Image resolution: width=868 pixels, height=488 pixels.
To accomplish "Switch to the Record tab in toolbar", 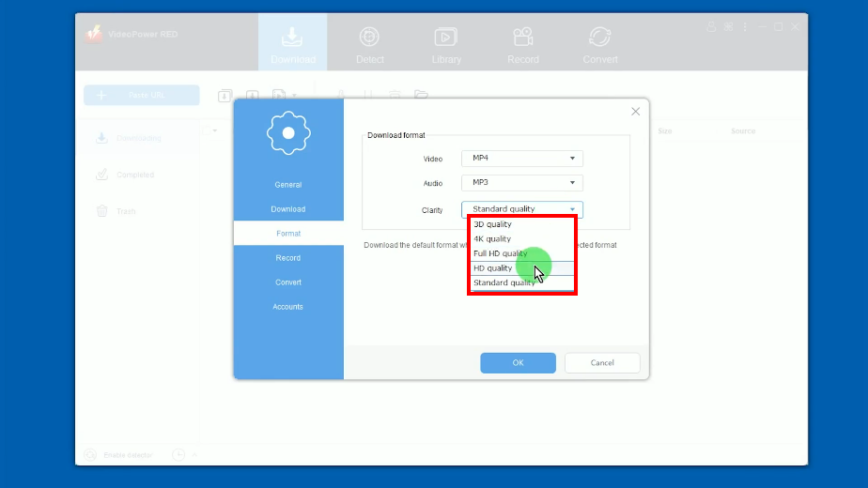I will point(522,45).
